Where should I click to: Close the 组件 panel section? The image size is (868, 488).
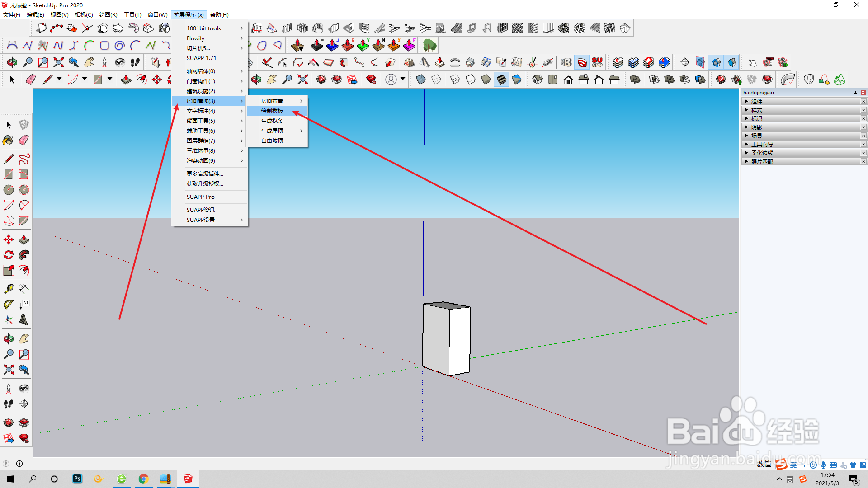pyautogui.click(x=863, y=102)
